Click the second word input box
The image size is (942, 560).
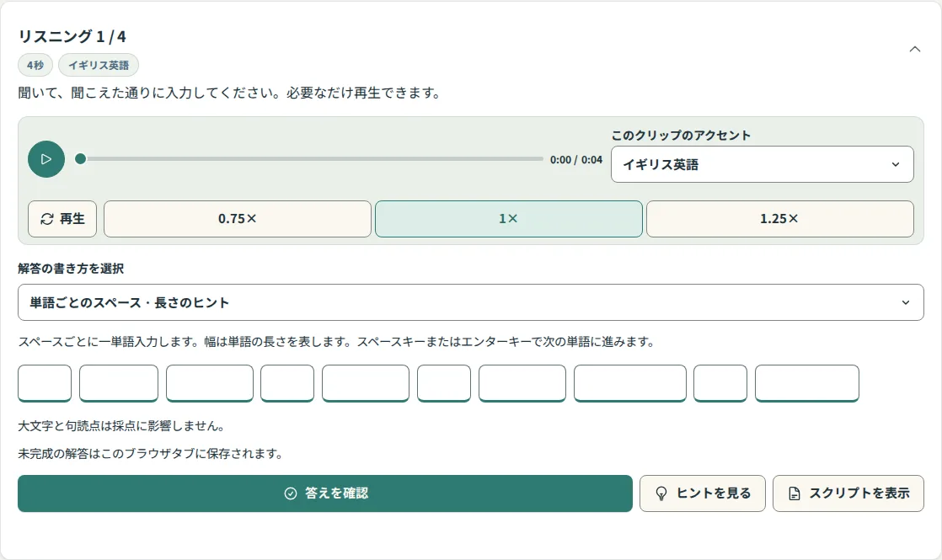[119, 383]
